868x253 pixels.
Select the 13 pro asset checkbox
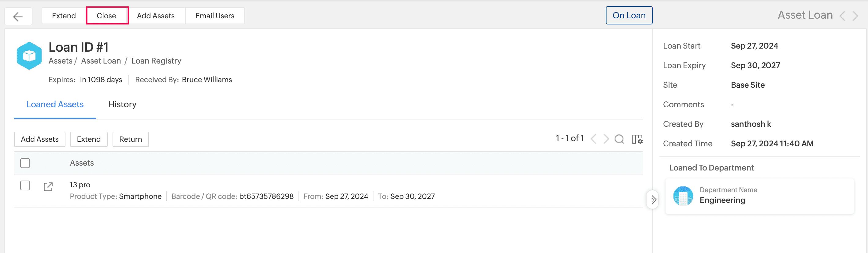[25, 186]
